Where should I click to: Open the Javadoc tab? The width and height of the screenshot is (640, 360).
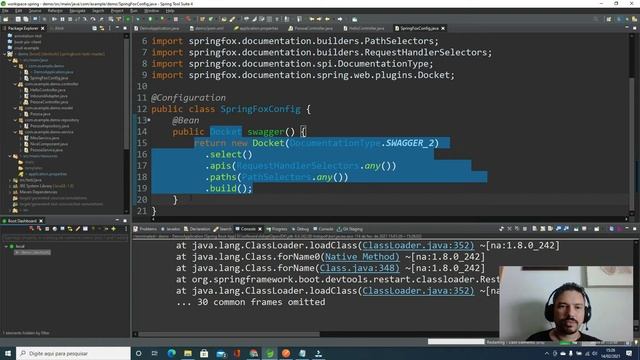point(171,229)
